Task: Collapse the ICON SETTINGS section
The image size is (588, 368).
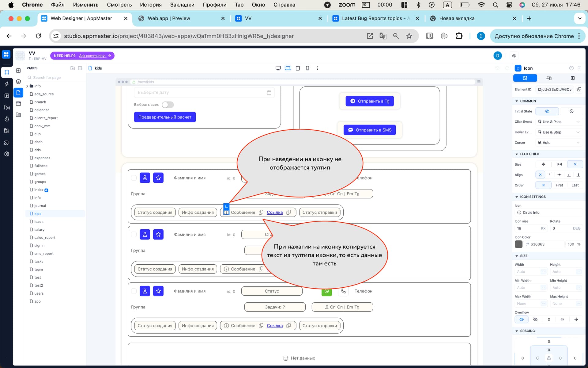Action: 517,197
